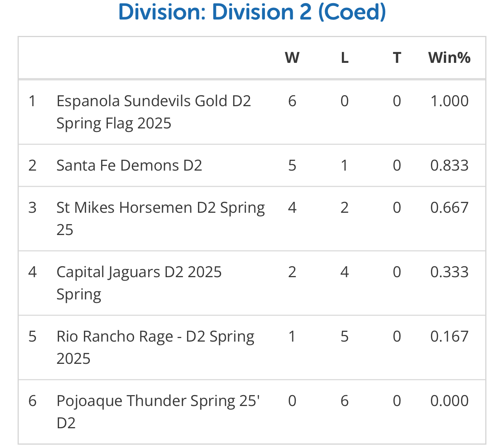Click the 0.833 win percentage value
Screen dimensions: 504x447
[449, 166]
